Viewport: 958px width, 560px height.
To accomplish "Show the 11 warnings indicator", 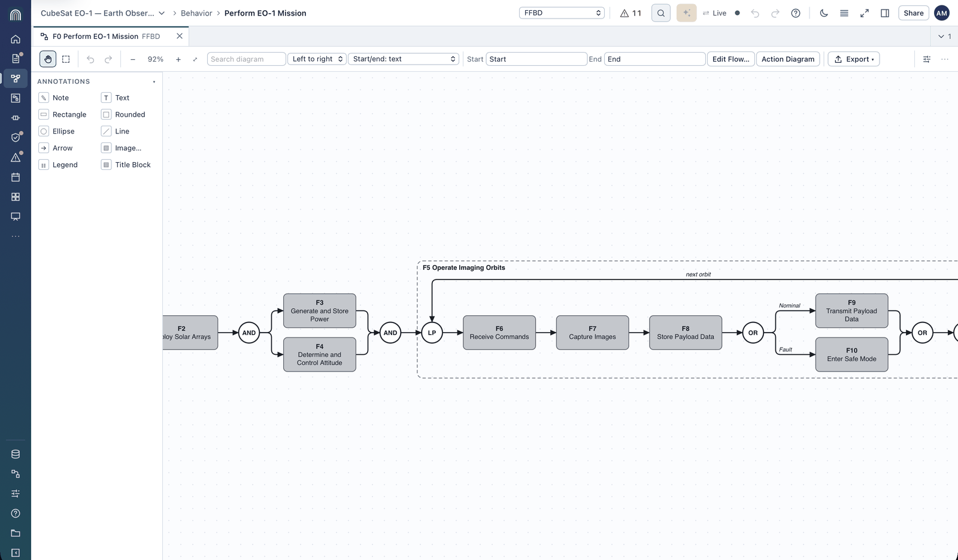I will (x=631, y=13).
